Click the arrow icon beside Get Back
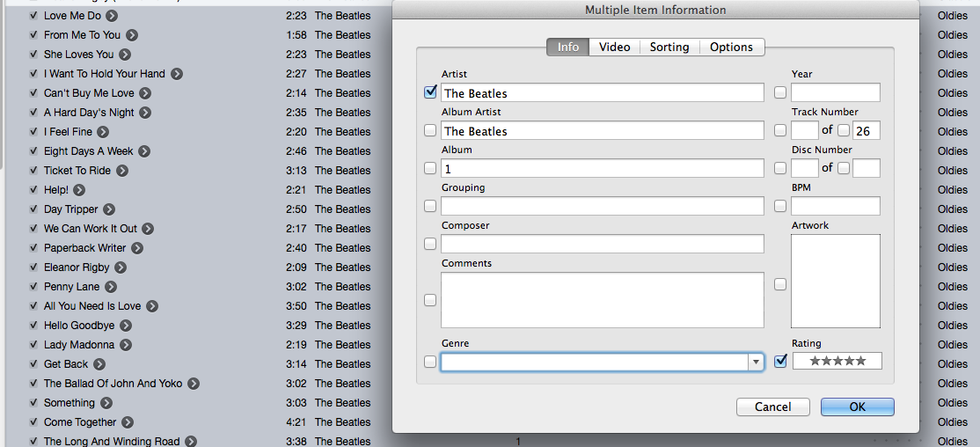The image size is (980, 447). 99,364
